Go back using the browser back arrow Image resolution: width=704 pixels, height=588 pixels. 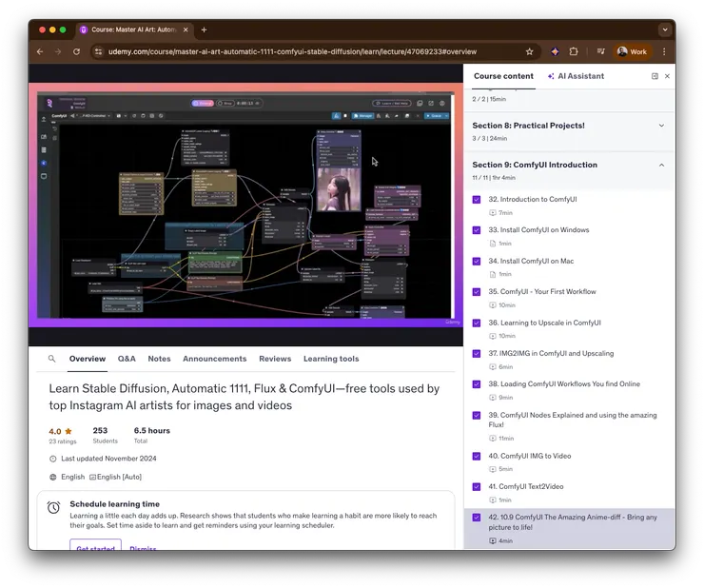(40, 51)
